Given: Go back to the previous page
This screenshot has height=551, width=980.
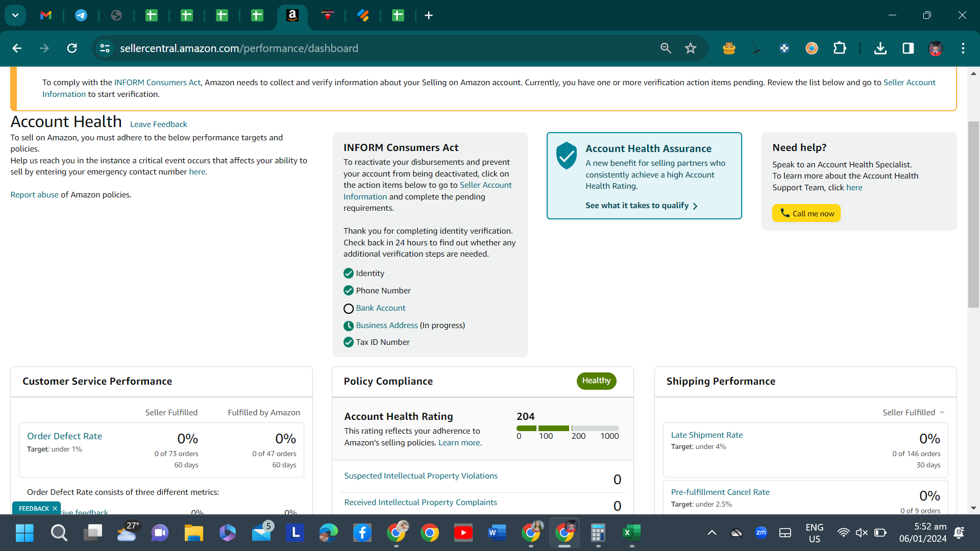Looking at the screenshot, I should pyautogui.click(x=17, y=48).
